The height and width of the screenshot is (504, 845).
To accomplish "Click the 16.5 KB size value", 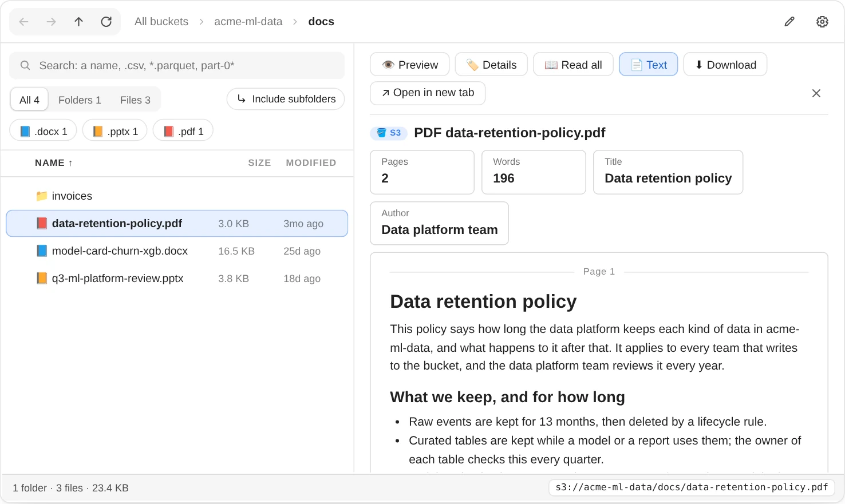I will (x=236, y=251).
